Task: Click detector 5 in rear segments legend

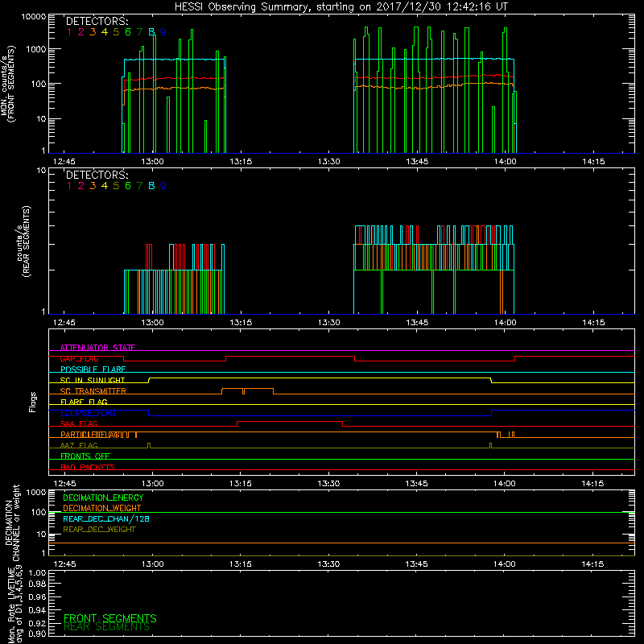Action: [x=116, y=186]
